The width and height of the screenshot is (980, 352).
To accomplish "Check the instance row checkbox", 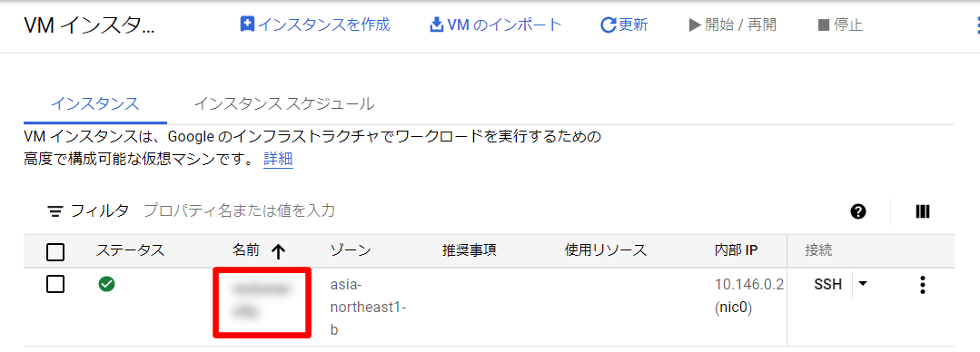I will pos(55,285).
